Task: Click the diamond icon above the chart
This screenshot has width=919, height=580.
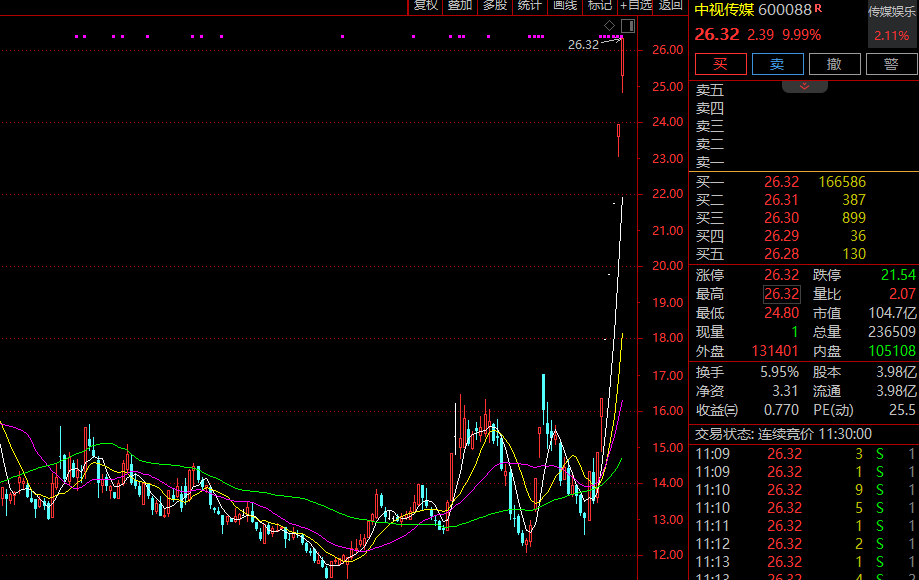Action: (610, 25)
